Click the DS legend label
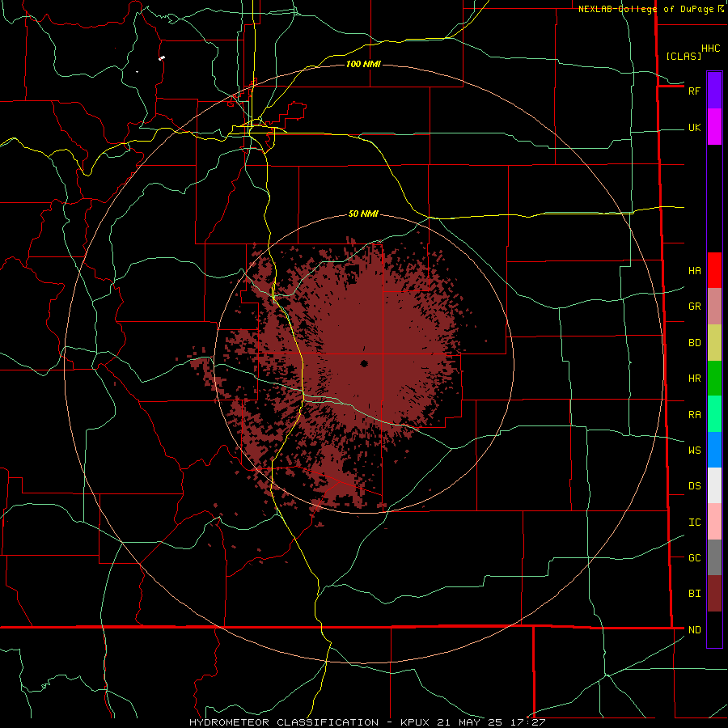The image size is (728, 728). click(x=694, y=486)
